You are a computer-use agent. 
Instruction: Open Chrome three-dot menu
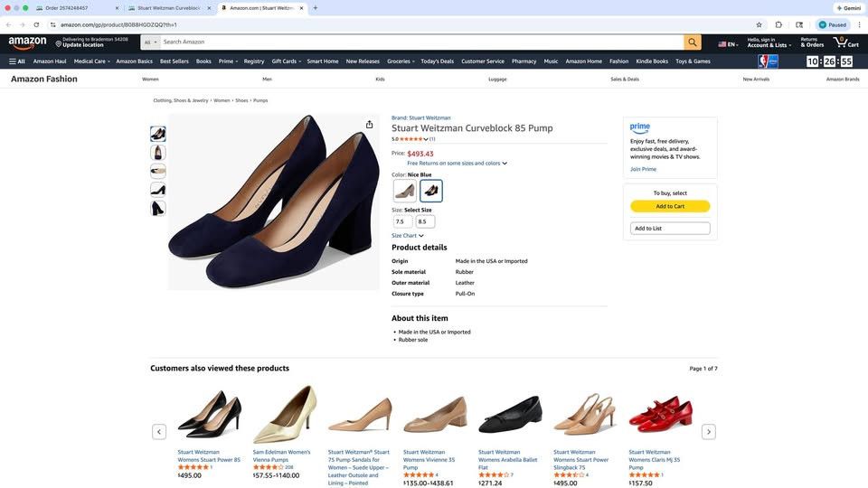[859, 24]
